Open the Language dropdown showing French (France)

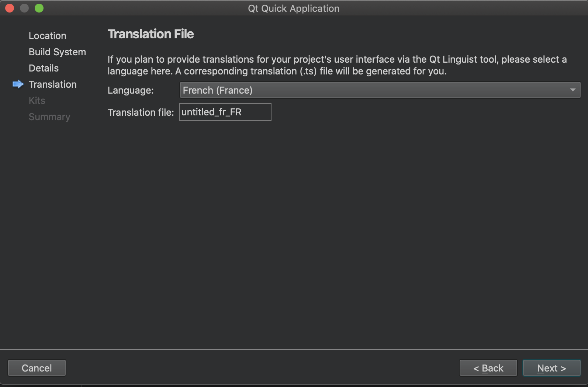pyautogui.click(x=380, y=90)
